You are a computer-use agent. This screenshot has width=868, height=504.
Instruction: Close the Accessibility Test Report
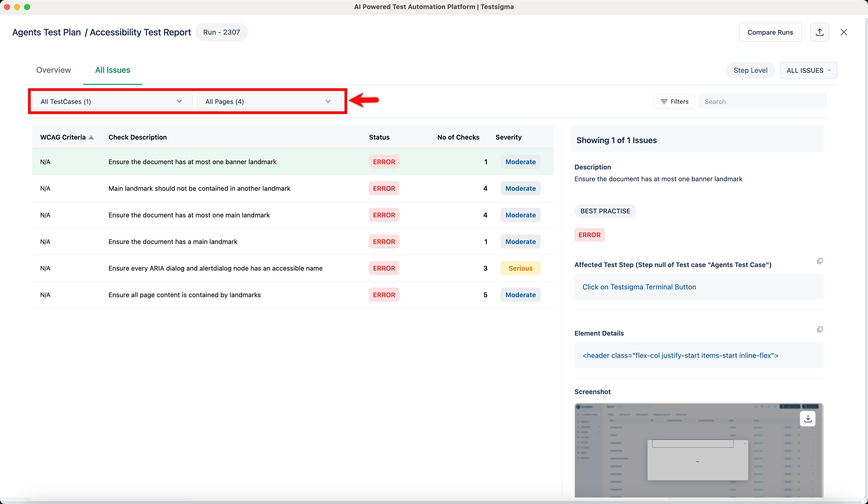click(x=844, y=32)
